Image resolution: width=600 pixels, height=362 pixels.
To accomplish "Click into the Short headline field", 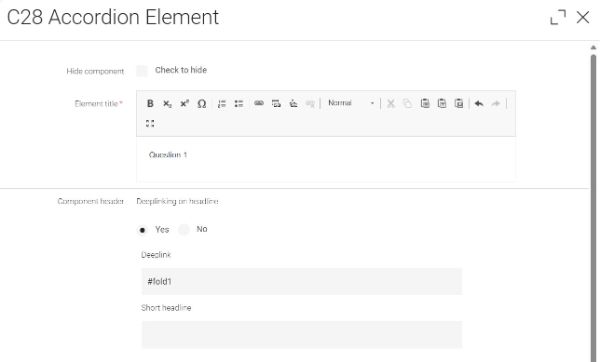I will 302,334.
